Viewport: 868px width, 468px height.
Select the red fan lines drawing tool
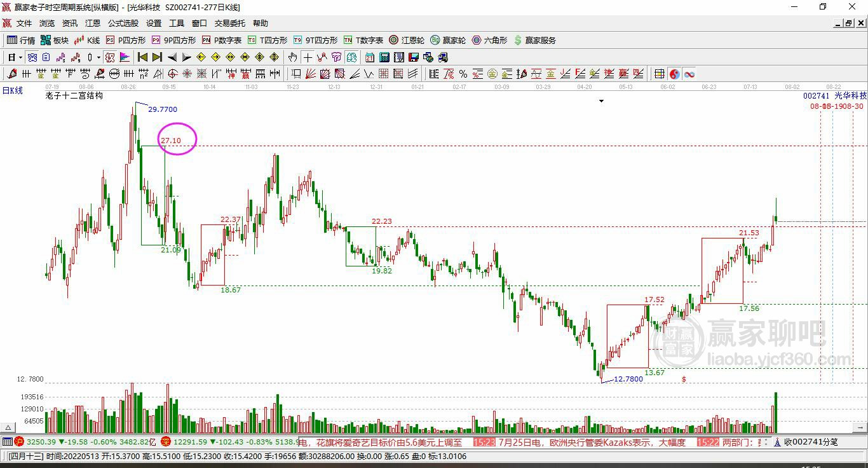[310, 74]
